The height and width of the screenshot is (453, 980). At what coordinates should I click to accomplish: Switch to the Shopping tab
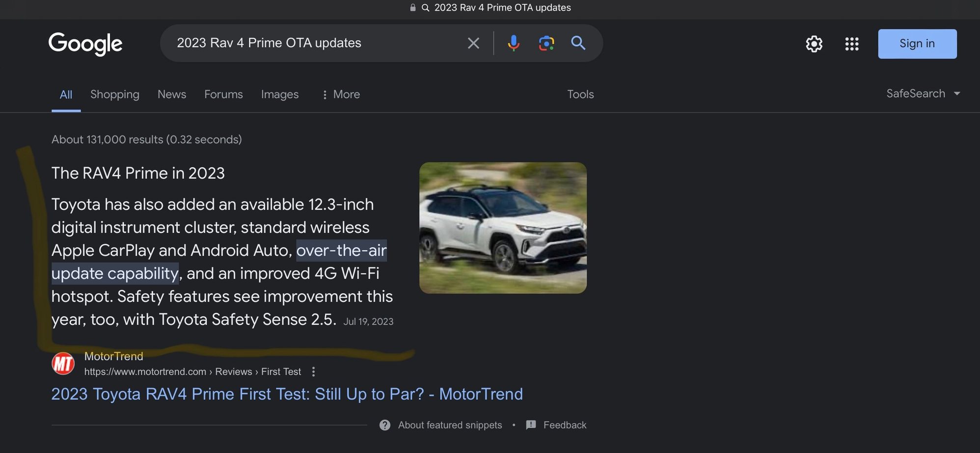(x=114, y=94)
